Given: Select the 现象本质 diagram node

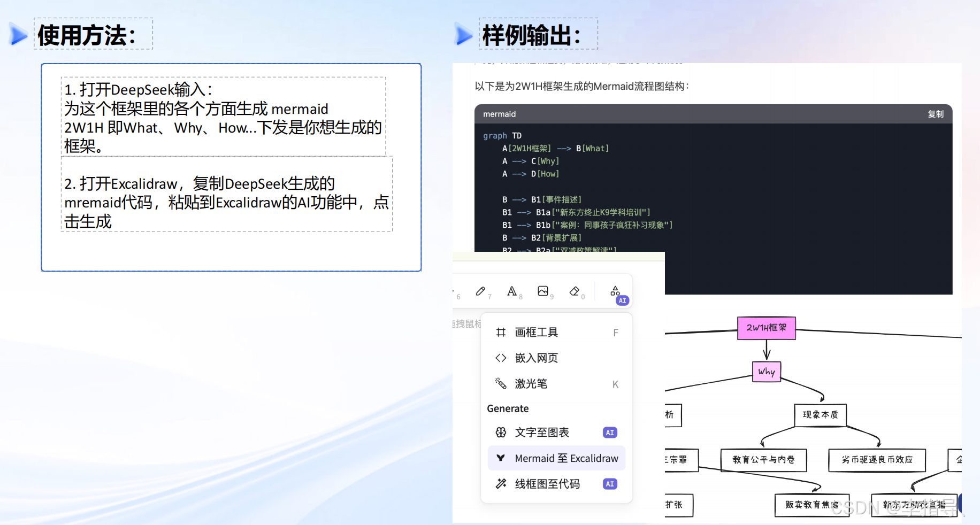Looking at the screenshot, I should [821, 415].
